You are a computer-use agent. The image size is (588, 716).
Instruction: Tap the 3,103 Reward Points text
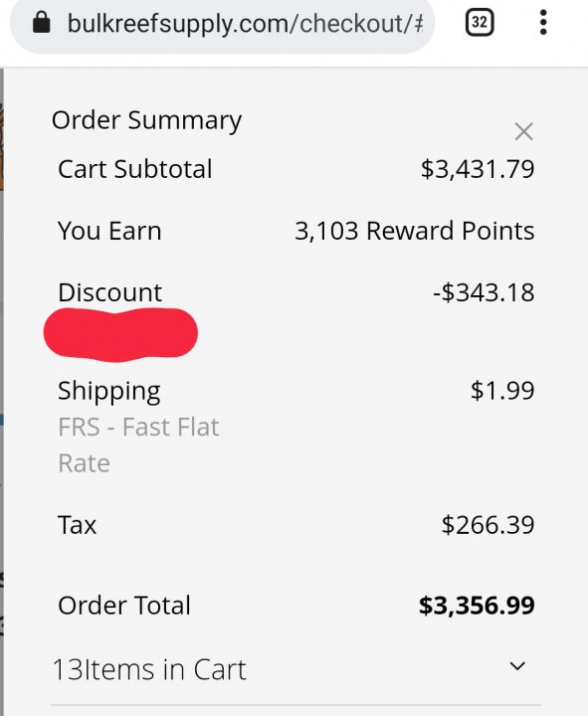[415, 231]
